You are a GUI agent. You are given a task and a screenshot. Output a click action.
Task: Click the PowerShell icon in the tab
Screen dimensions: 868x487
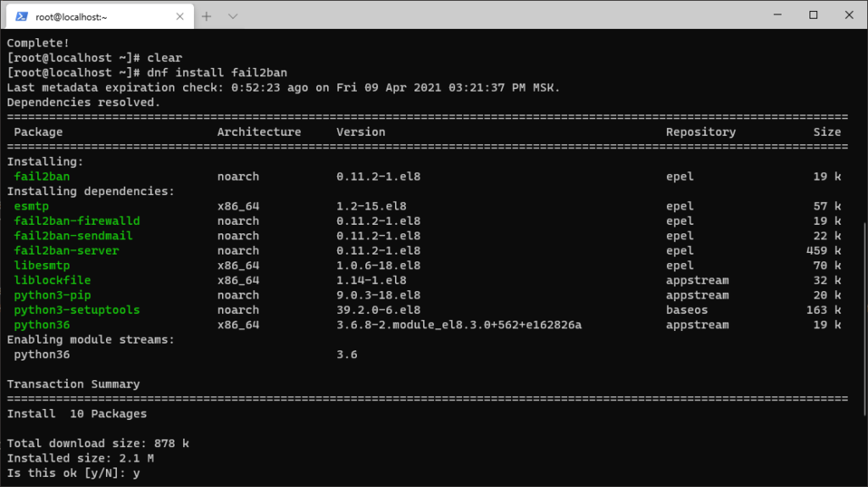point(21,17)
